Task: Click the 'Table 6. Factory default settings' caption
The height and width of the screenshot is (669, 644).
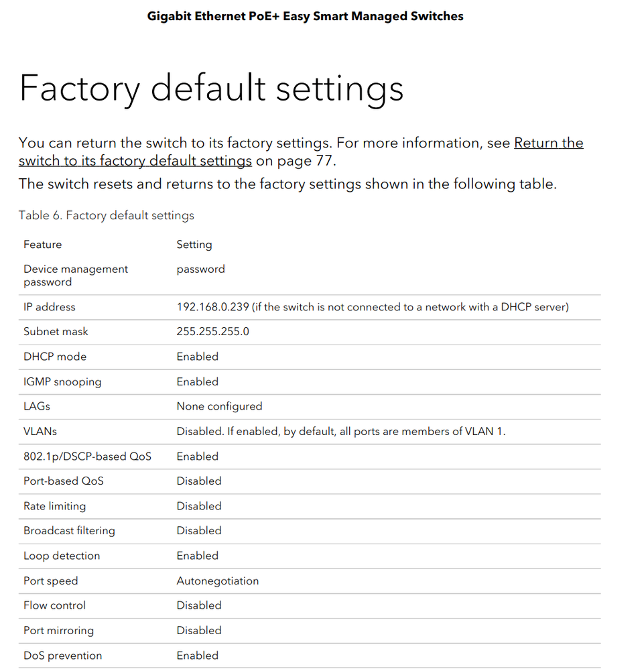Action: pyautogui.click(x=107, y=215)
